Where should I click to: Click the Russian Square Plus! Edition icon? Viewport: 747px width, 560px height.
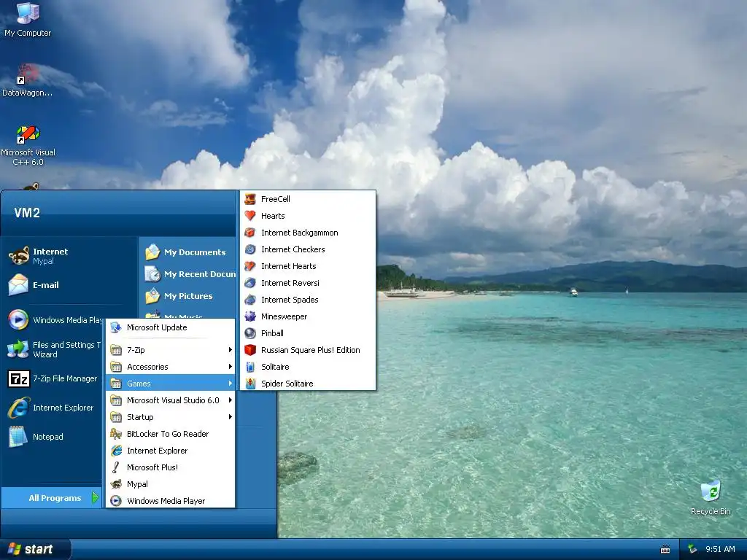click(x=250, y=350)
